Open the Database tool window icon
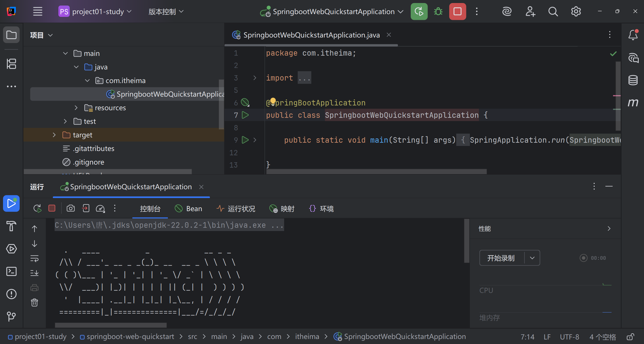This screenshot has height=344, width=644. [x=633, y=80]
